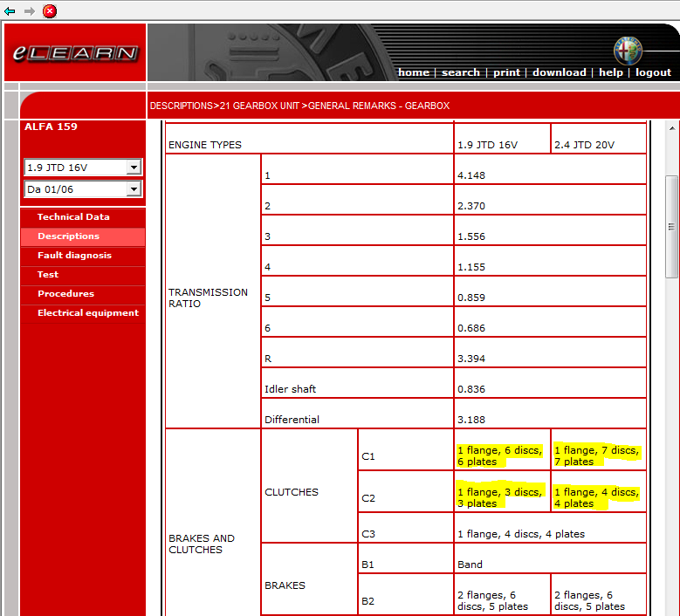Open the search link
Viewport: 680px width, 616px height.
[x=461, y=72]
